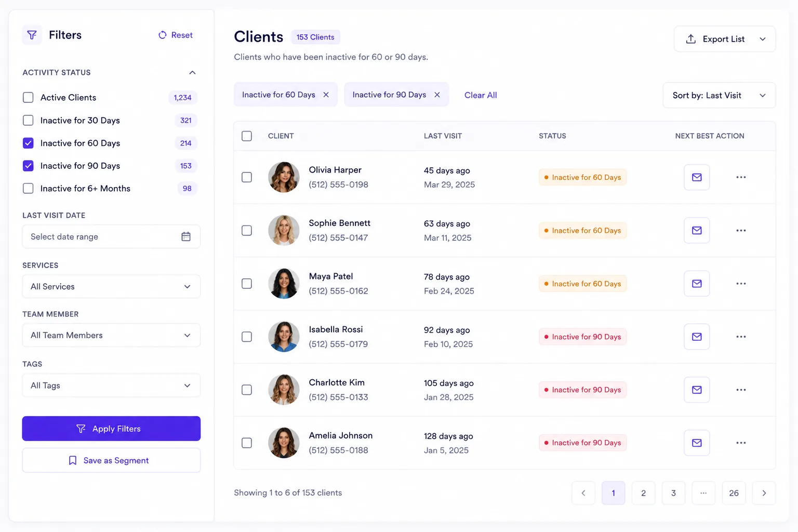
Task: Uncheck Inactive for 60 Days in sidebar
Action: coord(28,143)
